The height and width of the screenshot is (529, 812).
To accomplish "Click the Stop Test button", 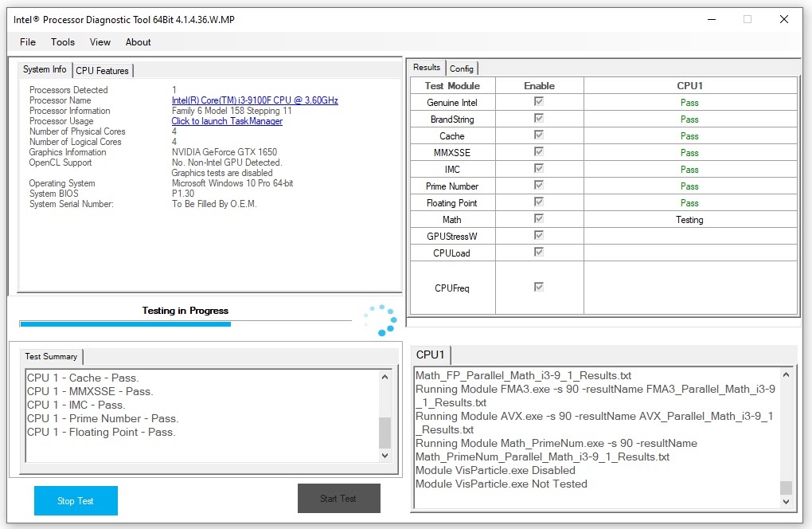I will 76,500.
